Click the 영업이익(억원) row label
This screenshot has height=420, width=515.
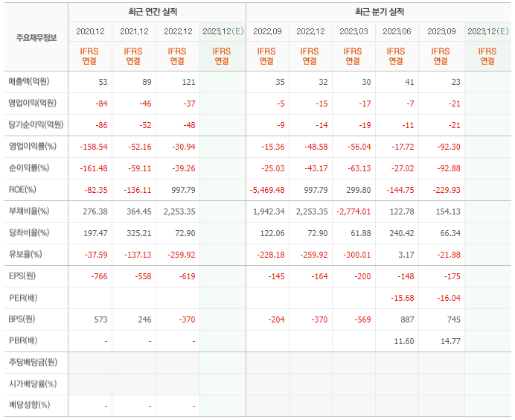[33, 103]
